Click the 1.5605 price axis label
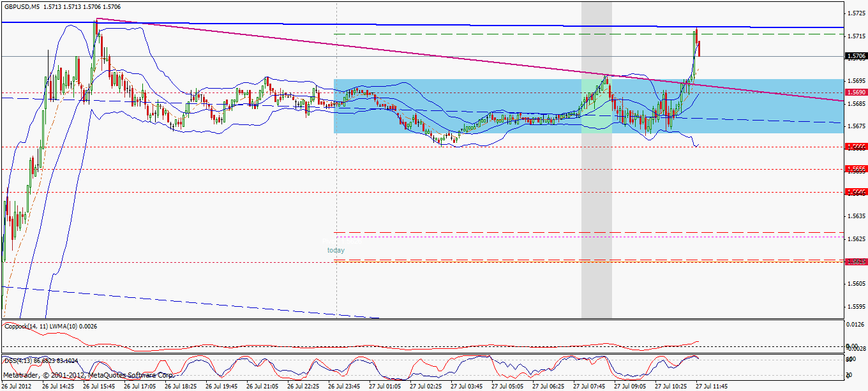Image resolution: width=868 pixels, height=391 pixels. [x=856, y=283]
